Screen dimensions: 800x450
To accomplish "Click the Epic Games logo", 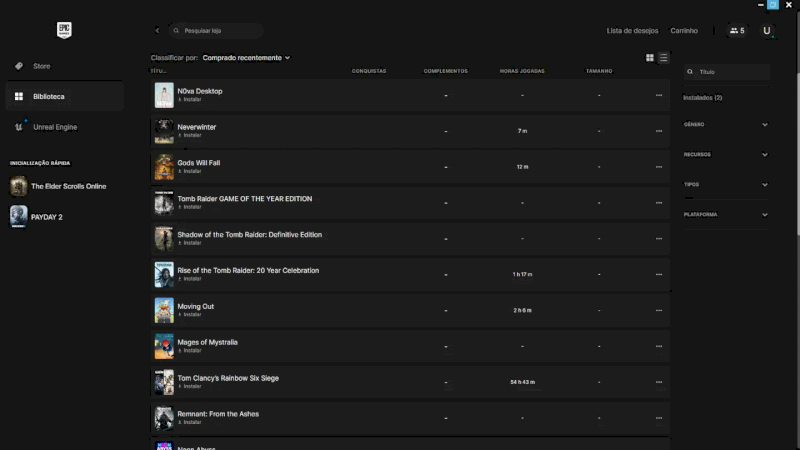I will [64, 30].
